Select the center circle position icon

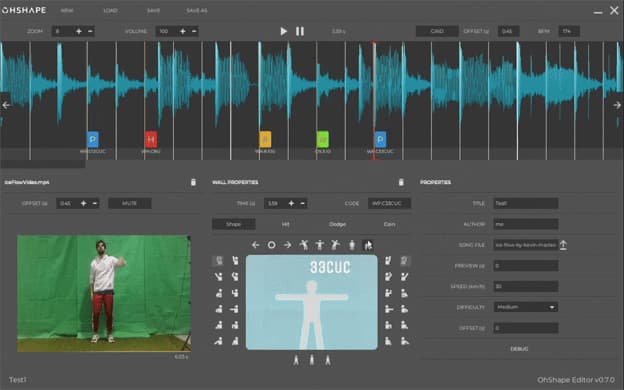tap(271, 245)
